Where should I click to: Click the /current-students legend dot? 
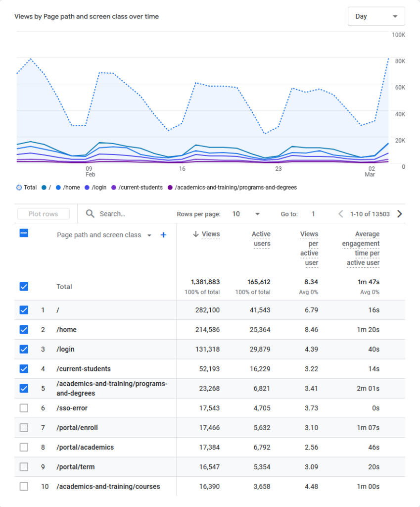point(114,188)
